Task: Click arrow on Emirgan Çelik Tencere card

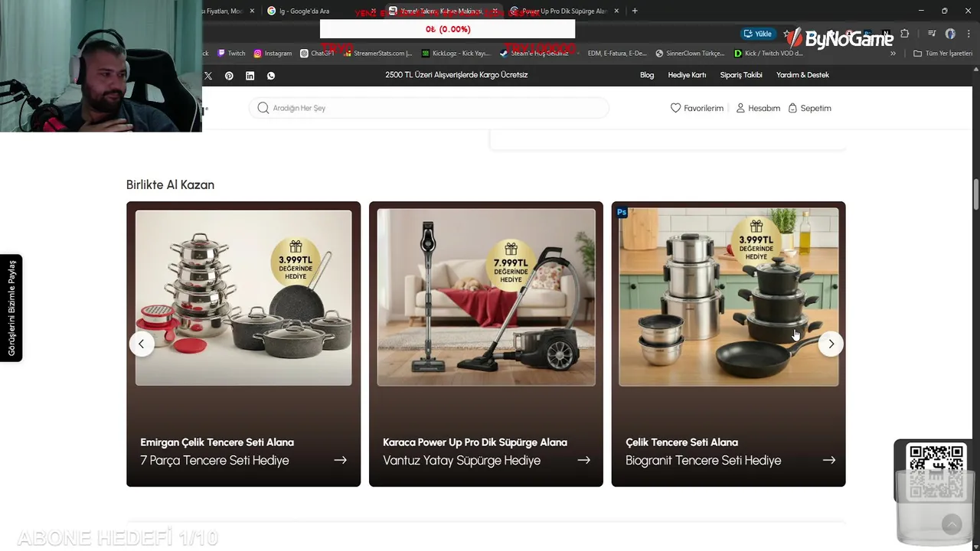Action: (340, 460)
